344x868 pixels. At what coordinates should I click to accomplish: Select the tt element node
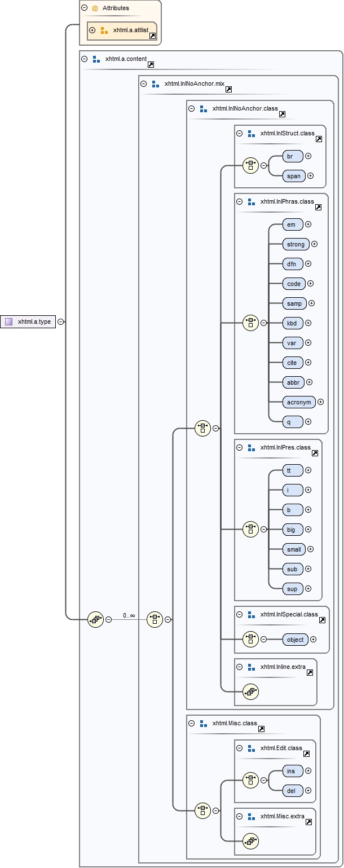[293, 470]
